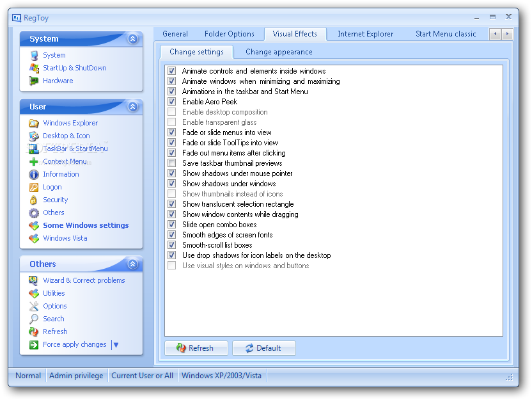Toggle Show translucent selection rectangle
The width and height of the screenshot is (532, 400).
(x=172, y=204)
